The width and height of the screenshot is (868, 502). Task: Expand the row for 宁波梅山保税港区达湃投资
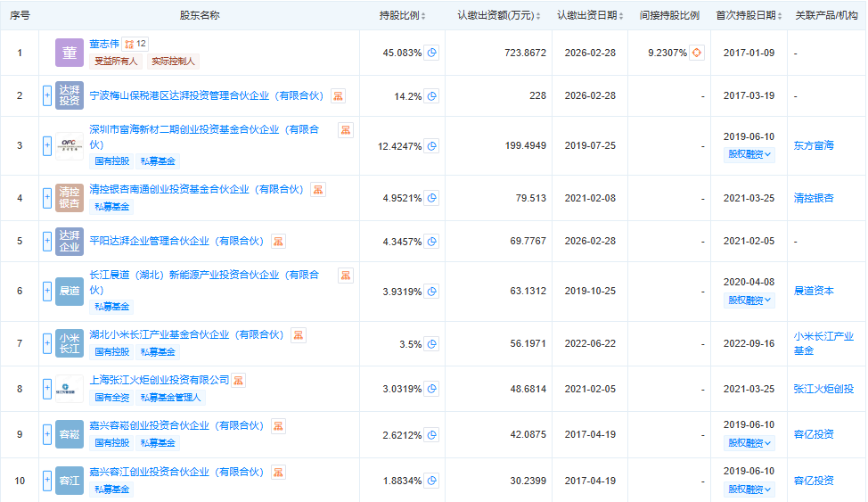pos(47,95)
